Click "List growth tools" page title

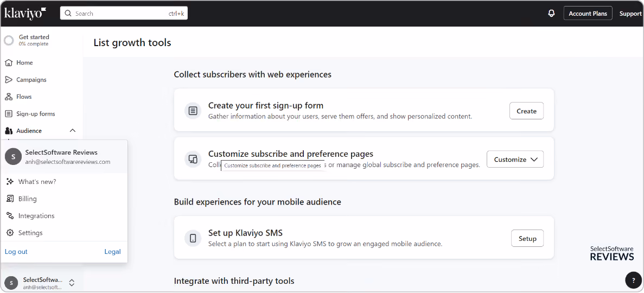click(132, 42)
